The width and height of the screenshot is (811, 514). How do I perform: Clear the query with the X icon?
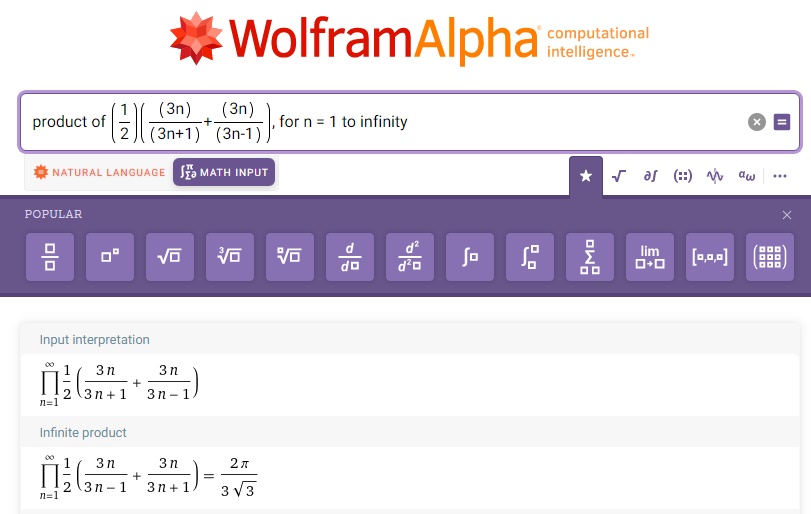click(757, 122)
